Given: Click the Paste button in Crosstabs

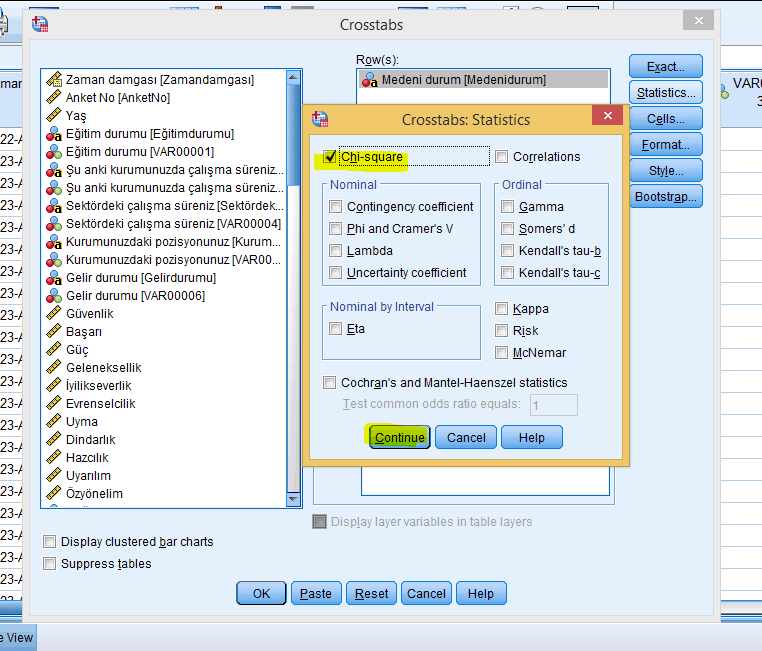Looking at the screenshot, I should coord(316,593).
